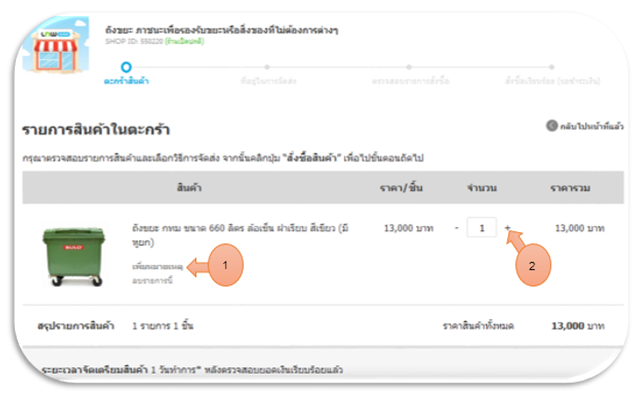642x398 pixels.
Task: Go back using กลับไปหน้าที่แล้ว link
Action: coord(592,126)
